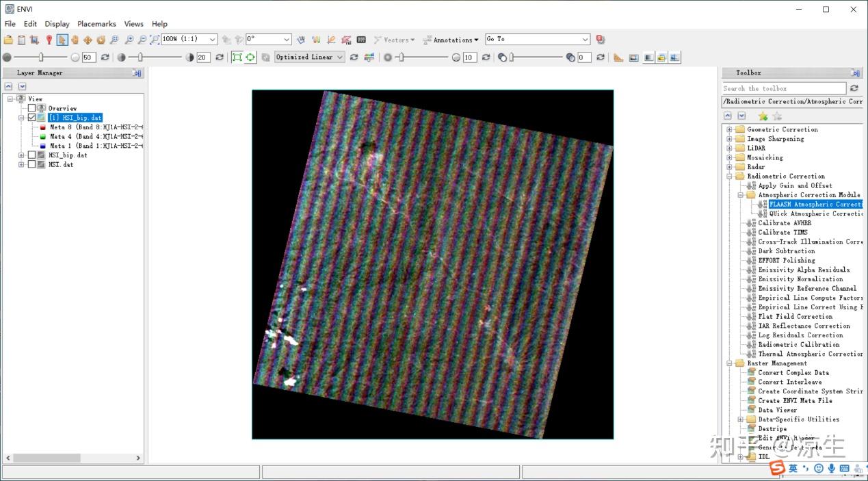The width and height of the screenshot is (868, 481).
Task: Choose the Select arrow cursor tool
Action: click(62, 40)
